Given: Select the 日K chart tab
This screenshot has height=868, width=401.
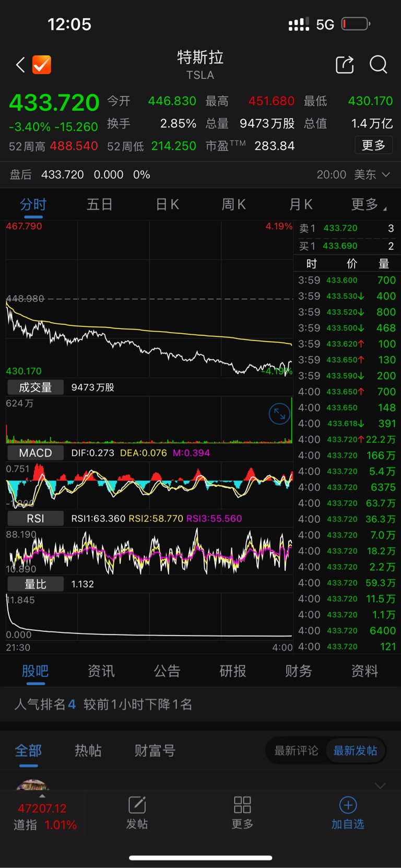Looking at the screenshot, I should (x=168, y=204).
